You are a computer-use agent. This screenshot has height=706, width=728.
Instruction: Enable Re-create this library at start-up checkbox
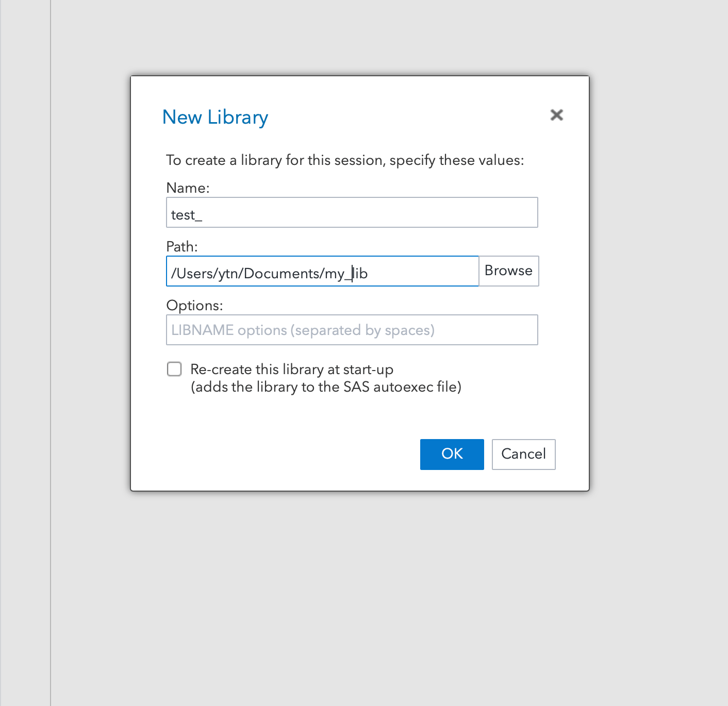click(x=174, y=369)
